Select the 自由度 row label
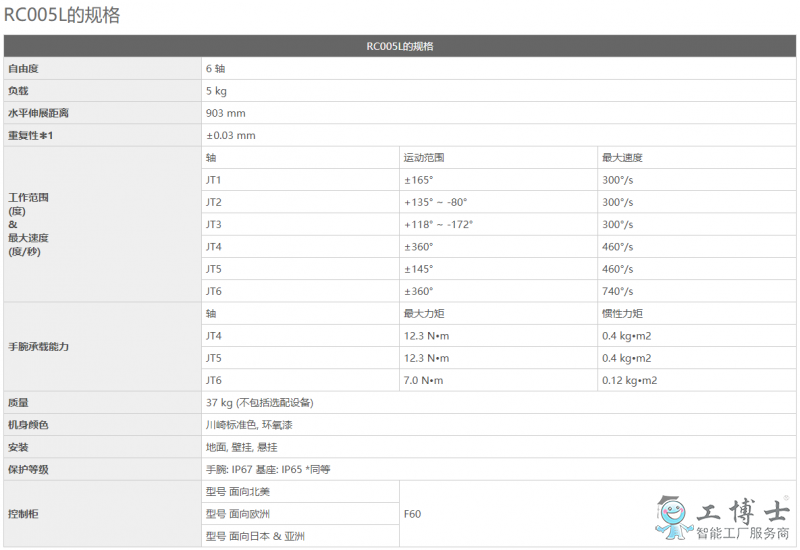Viewport: 800px width, 550px height. click(x=29, y=69)
